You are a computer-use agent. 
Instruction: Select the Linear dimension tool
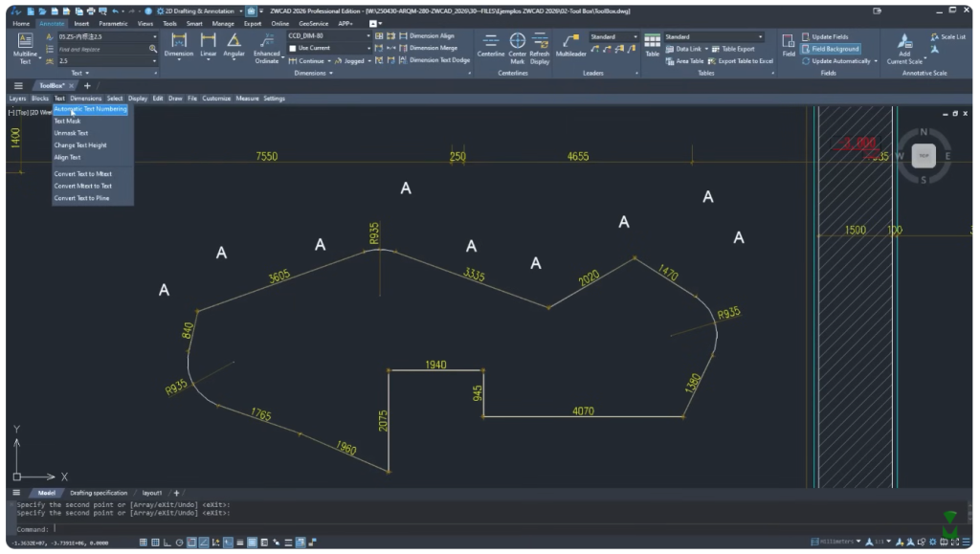coord(208,45)
